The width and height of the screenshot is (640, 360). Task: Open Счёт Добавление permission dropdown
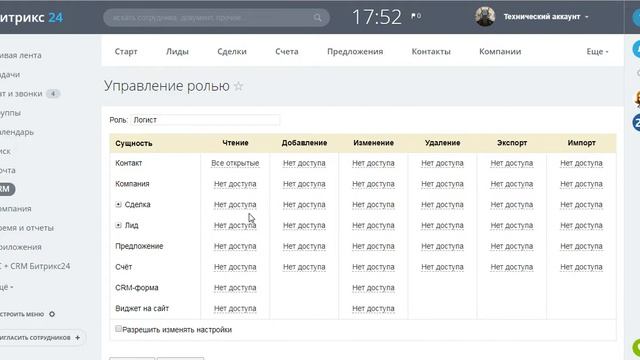coord(304,267)
